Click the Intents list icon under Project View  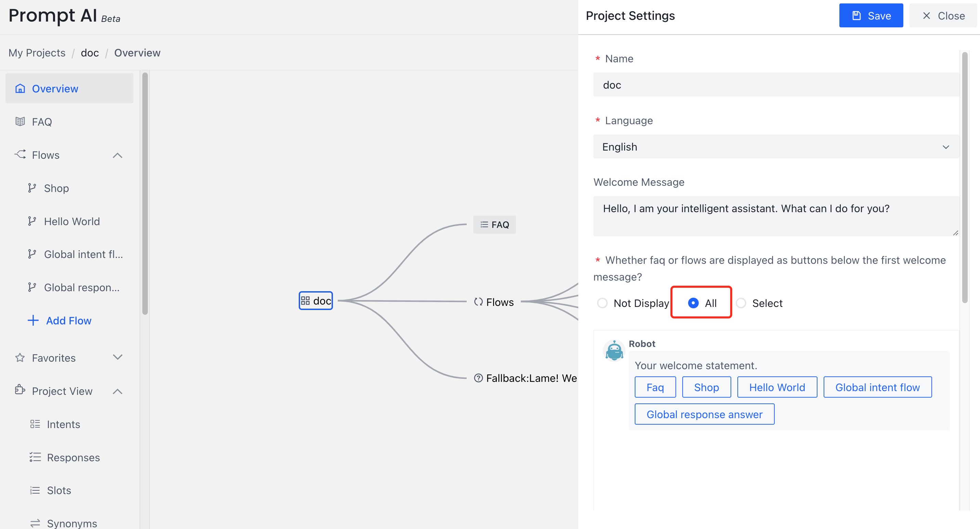tap(35, 424)
